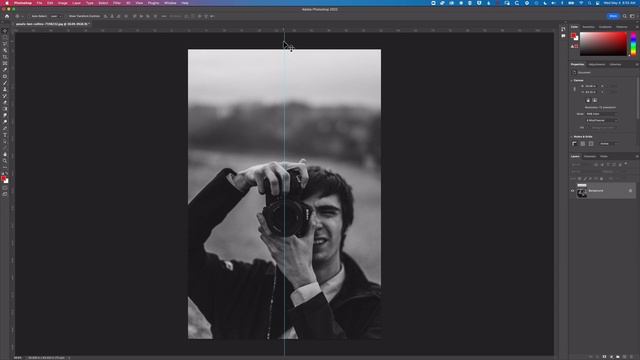Select the History Brush tool

5,96
